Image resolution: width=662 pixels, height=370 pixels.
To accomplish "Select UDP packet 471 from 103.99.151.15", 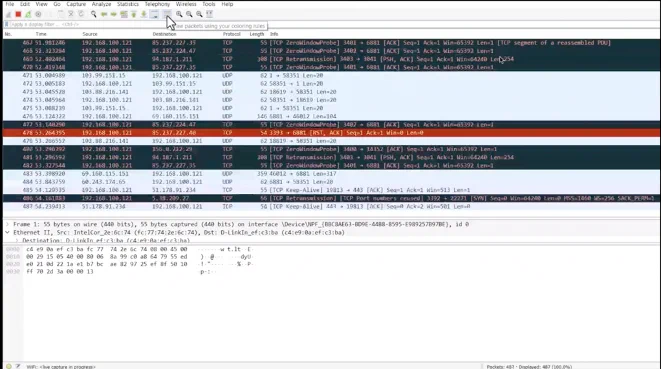I will click(x=331, y=75).
